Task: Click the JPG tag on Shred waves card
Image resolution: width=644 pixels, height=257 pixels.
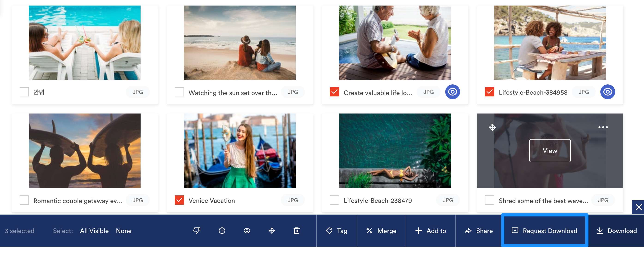Action: coord(603,200)
